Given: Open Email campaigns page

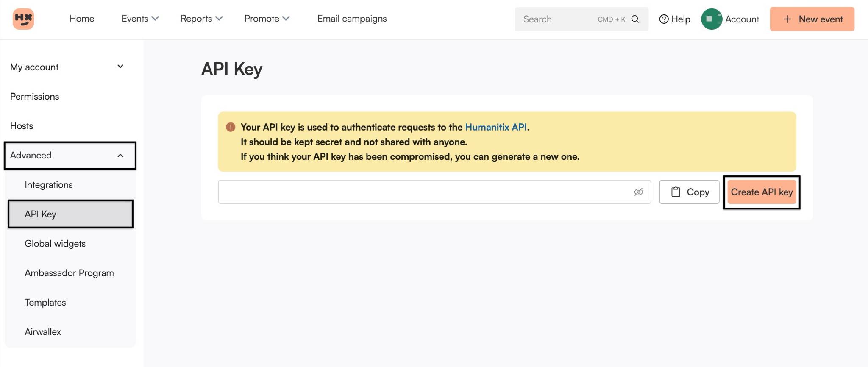Looking at the screenshot, I should coord(352,19).
